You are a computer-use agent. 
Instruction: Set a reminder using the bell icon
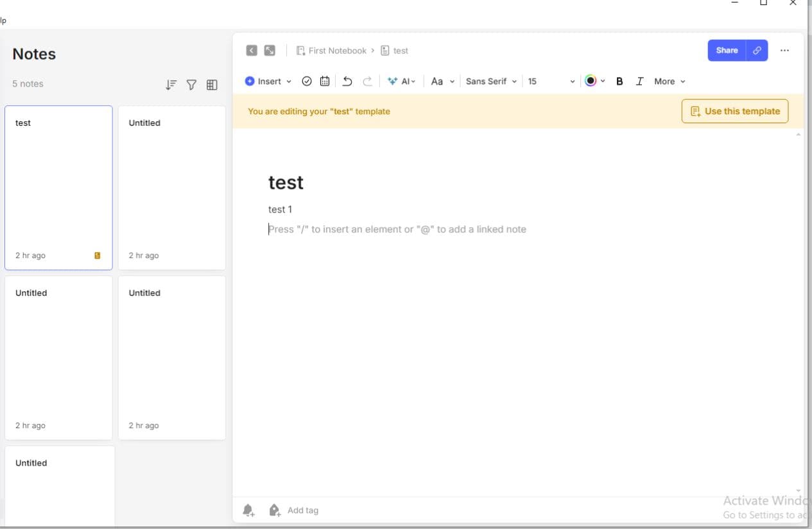point(248,509)
